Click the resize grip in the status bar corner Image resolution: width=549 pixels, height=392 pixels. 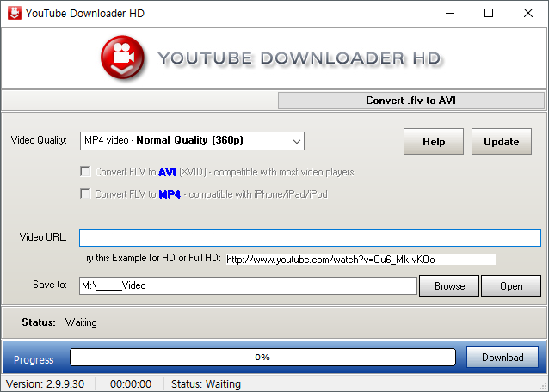543,386
